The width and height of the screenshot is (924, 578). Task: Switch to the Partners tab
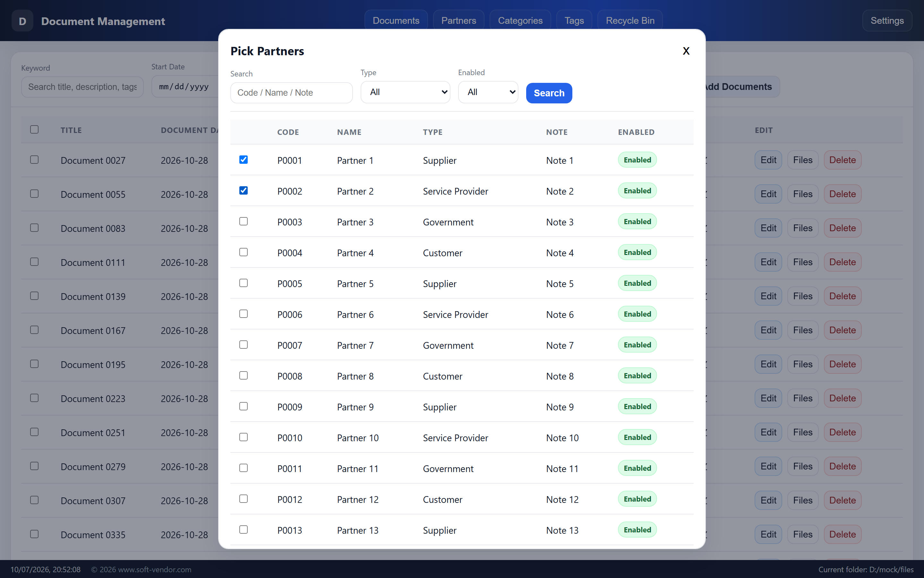click(458, 21)
